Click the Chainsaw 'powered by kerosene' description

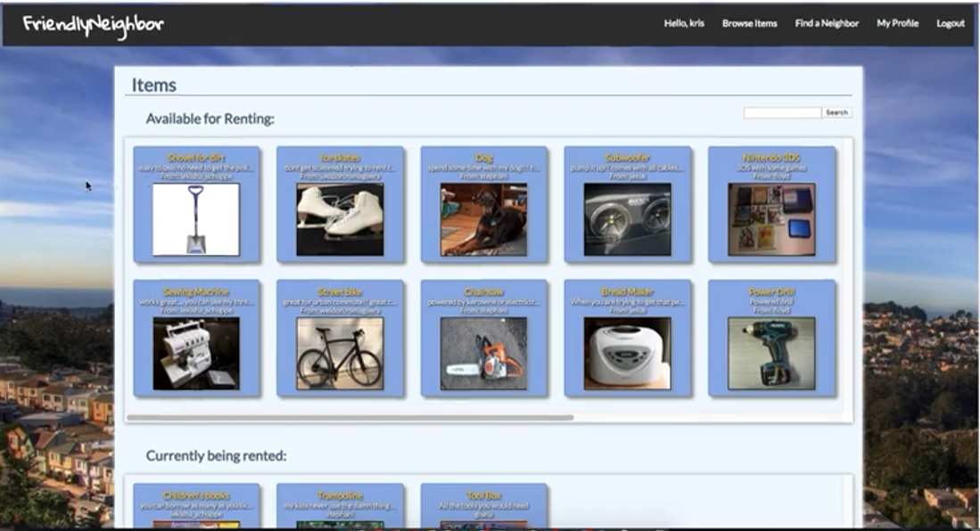click(x=483, y=302)
